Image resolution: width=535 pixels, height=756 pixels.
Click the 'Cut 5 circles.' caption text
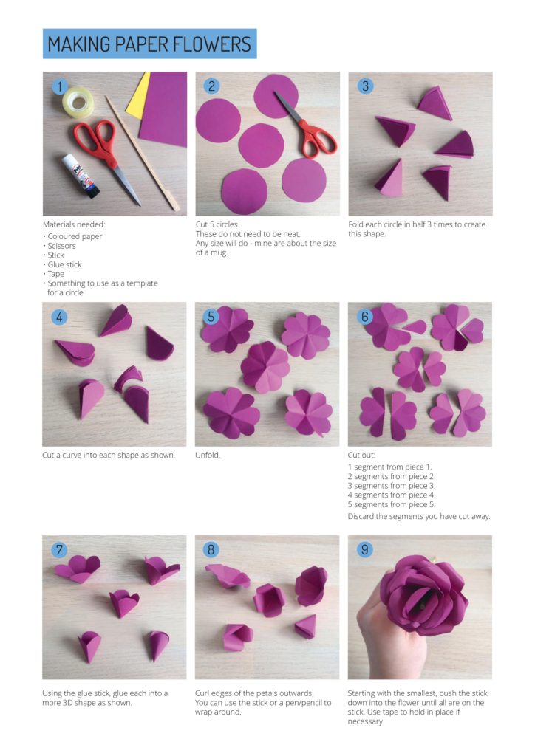pos(217,224)
